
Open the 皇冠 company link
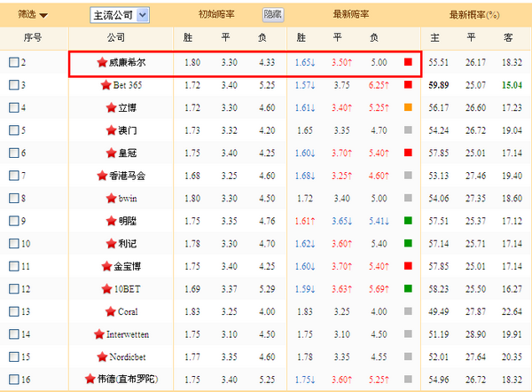[x=128, y=153]
